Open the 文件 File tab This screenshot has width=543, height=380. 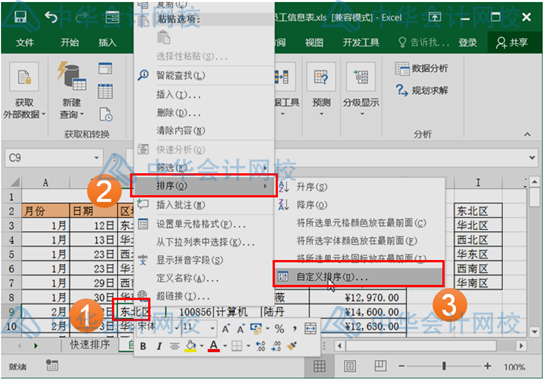coord(25,43)
